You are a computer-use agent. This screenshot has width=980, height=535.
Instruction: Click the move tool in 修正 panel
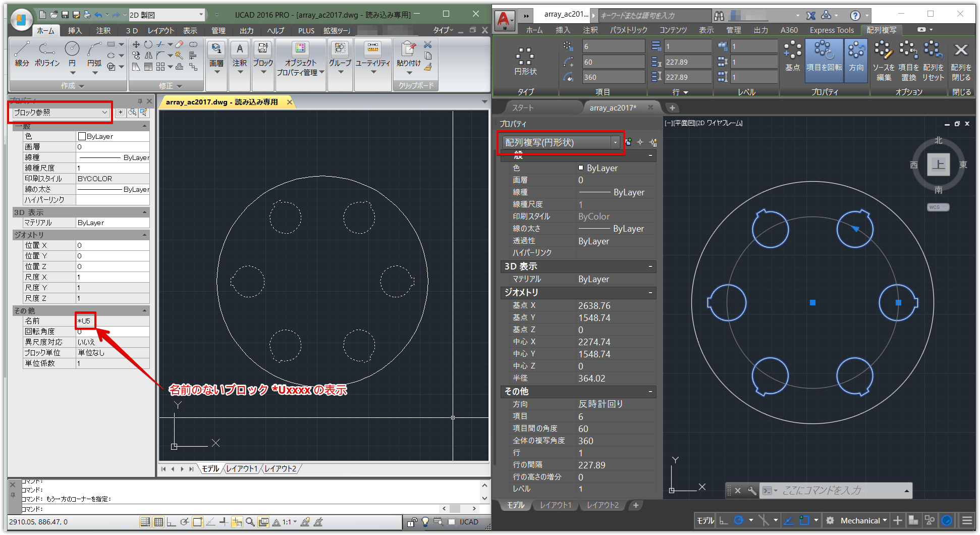[136, 44]
